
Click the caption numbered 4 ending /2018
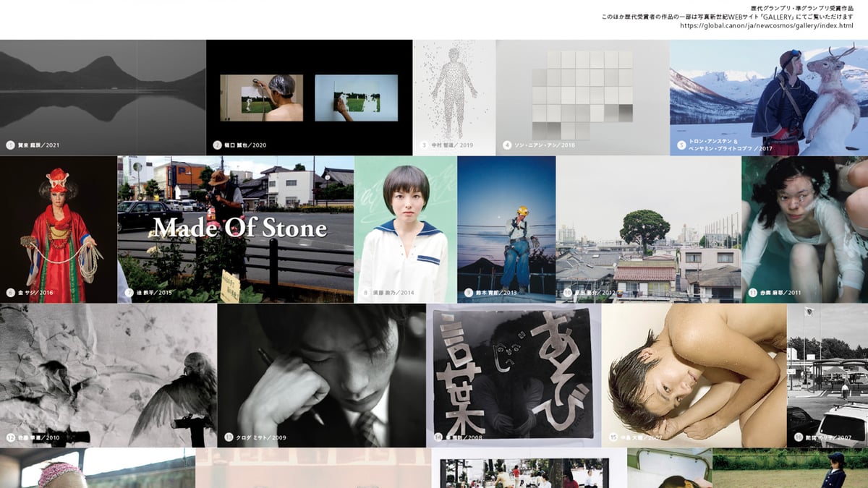tap(540, 145)
